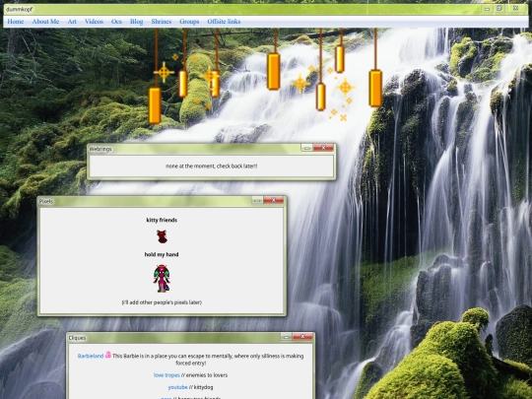Maximize the main dummkopf window
Image resolution: width=532 pixels, height=399 pixels.
pyautogui.click(x=499, y=9)
